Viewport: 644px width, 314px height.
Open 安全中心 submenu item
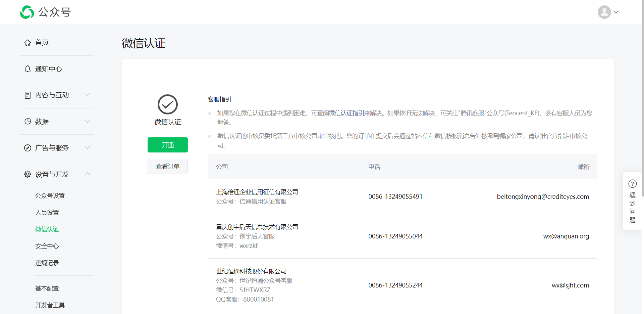click(47, 246)
